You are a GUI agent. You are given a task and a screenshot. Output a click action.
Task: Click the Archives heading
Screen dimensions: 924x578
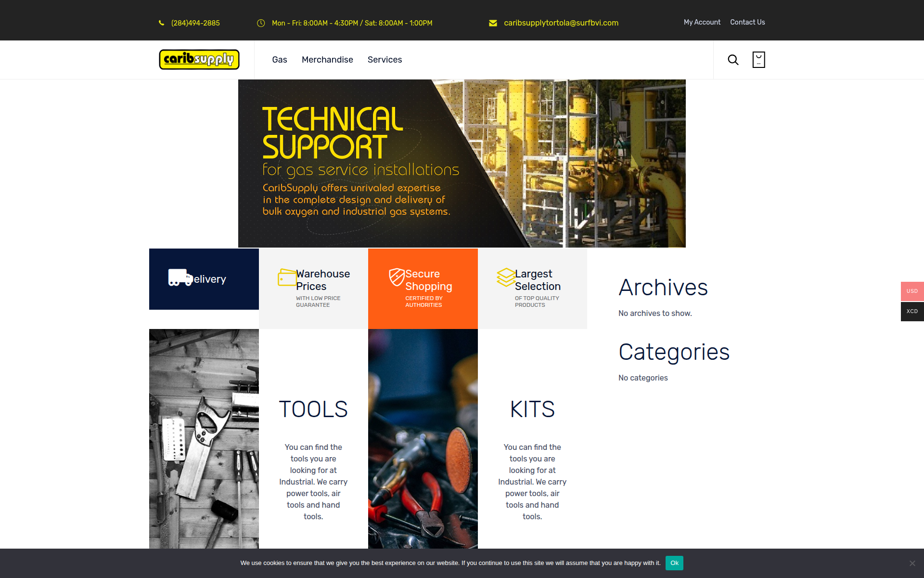pos(663,288)
